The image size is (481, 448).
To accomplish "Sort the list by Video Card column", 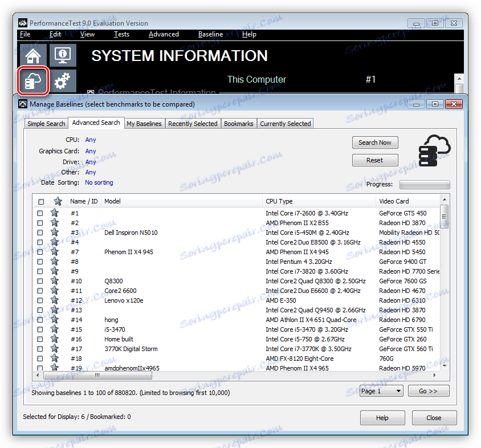I will click(x=408, y=201).
